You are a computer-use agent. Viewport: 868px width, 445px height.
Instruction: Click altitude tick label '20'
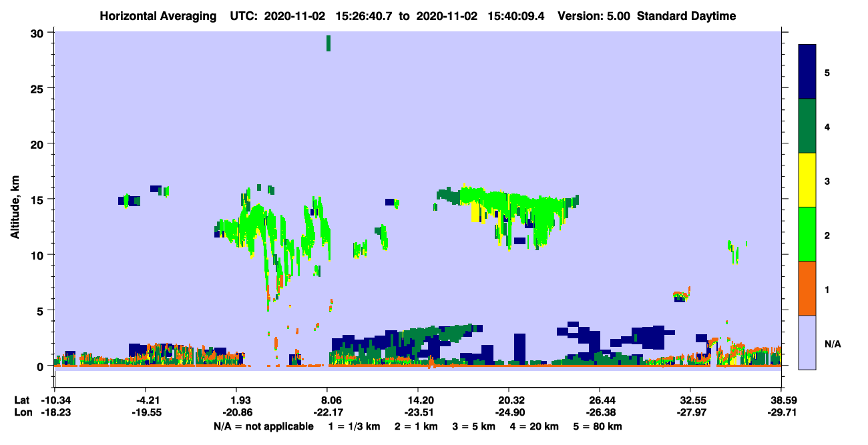(38, 144)
